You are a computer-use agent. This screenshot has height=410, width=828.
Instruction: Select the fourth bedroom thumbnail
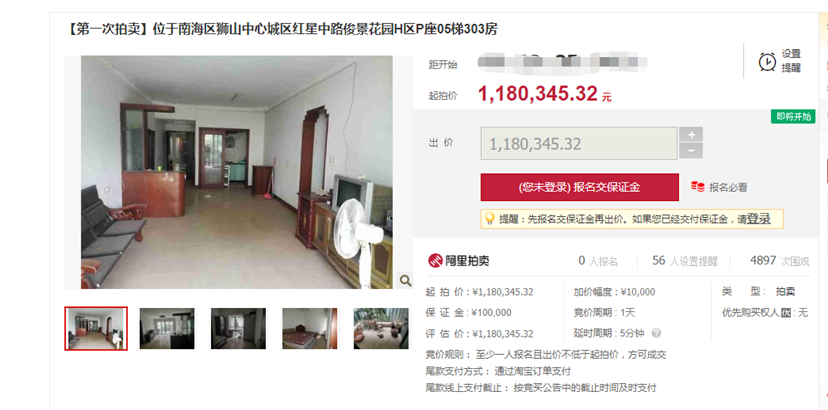pos(309,328)
